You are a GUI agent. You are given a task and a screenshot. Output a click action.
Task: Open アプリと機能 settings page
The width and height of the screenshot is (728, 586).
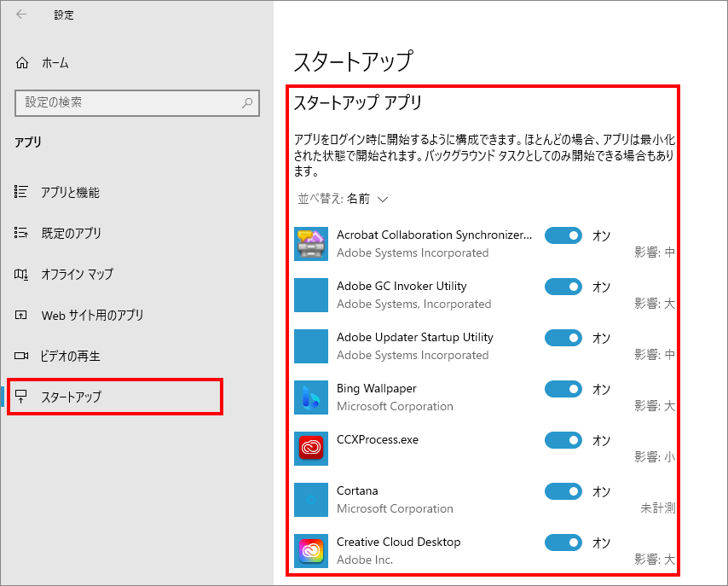tap(70, 192)
